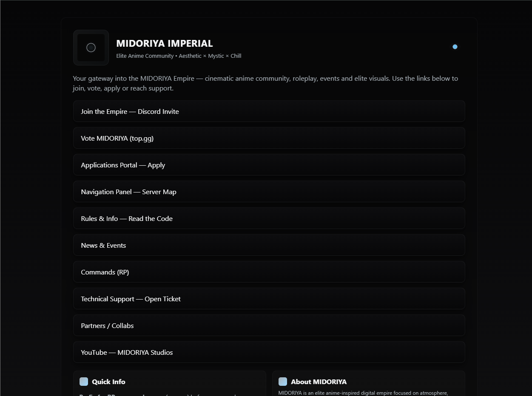Click the Quick Info card heading
Image resolution: width=532 pixels, height=396 pixels.
[108, 382]
